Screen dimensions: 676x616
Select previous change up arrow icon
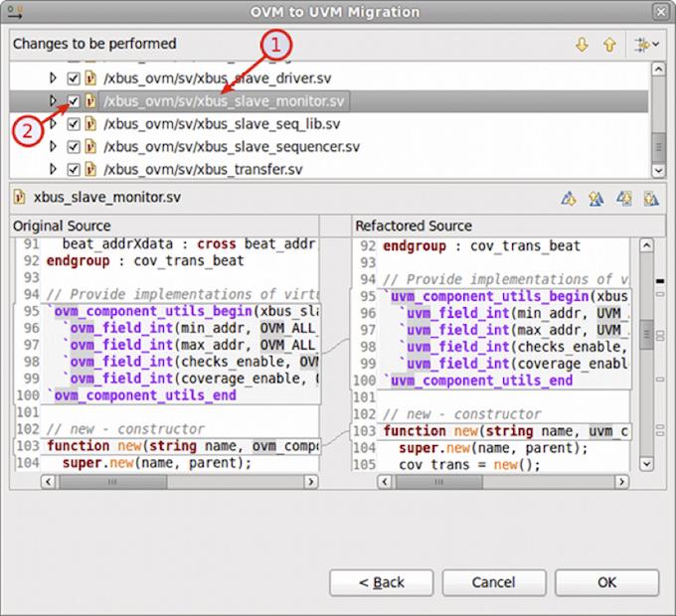pyautogui.click(x=609, y=45)
